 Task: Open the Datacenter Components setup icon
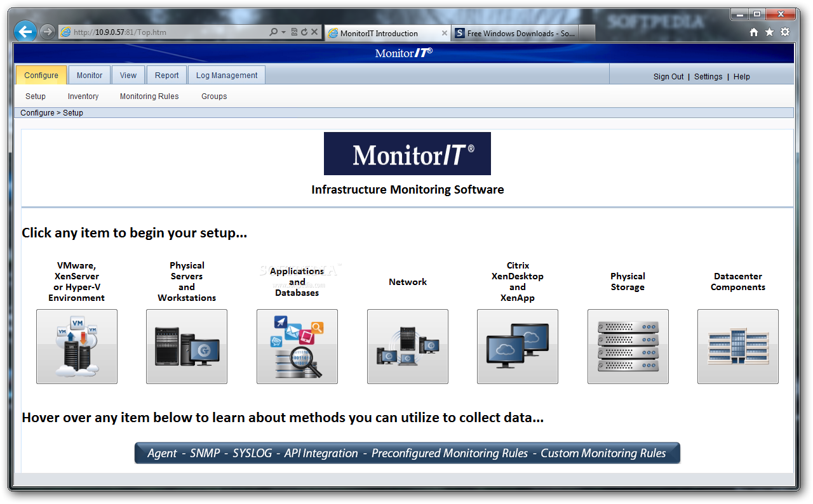pyautogui.click(x=738, y=347)
